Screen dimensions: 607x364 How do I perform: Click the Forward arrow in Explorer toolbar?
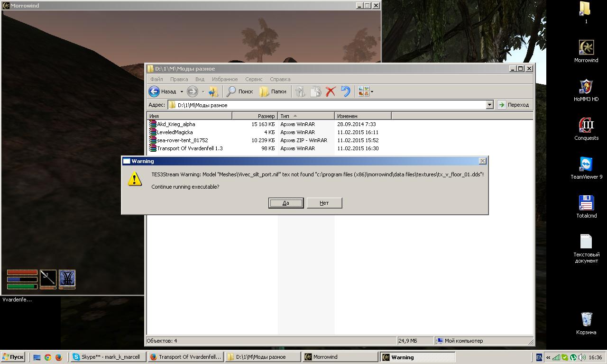click(192, 91)
